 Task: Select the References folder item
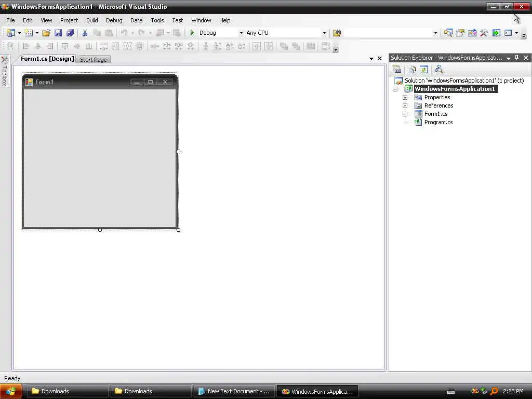click(x=438, y=105)
